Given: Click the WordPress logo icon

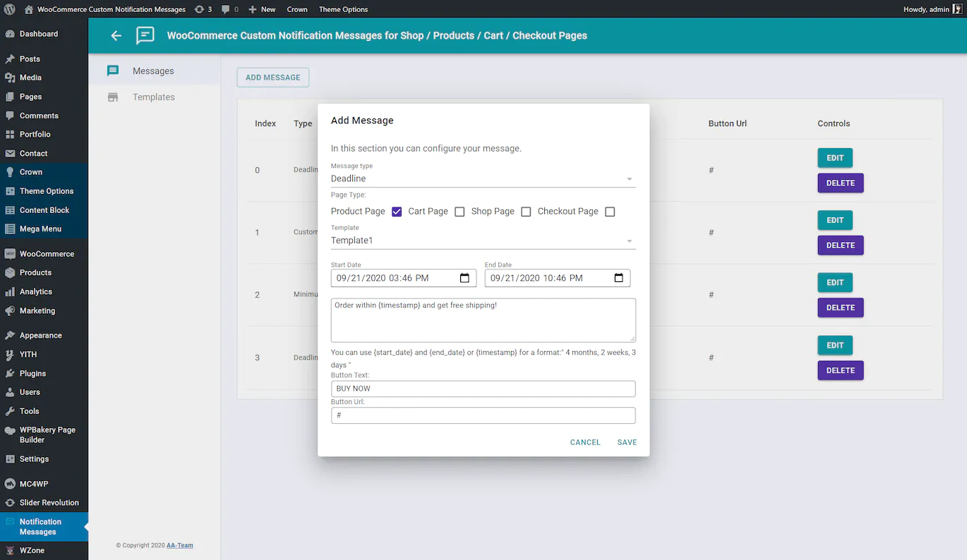Looking at the screenshot, I should click(x=10, y=9).
